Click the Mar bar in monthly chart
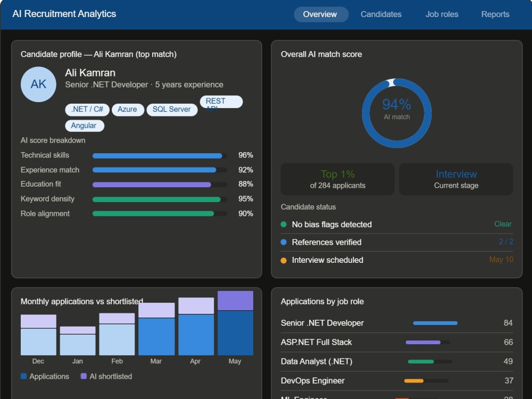Screen dimensions: 532x399 click(156, 329)
